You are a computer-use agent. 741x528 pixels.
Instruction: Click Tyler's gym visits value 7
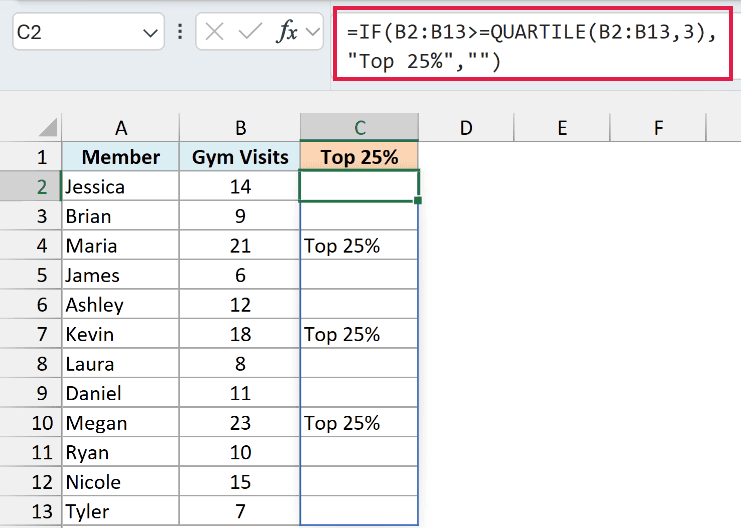pos(240,511)
